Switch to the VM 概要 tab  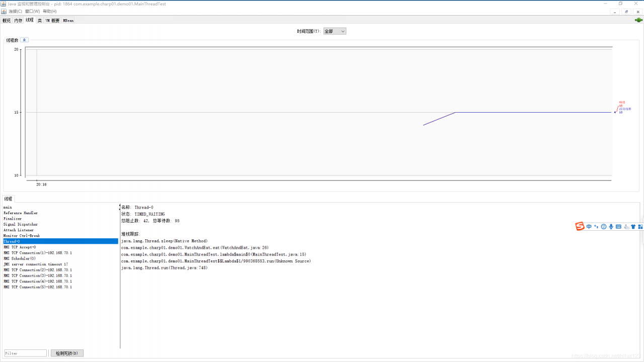coord(52,21)
